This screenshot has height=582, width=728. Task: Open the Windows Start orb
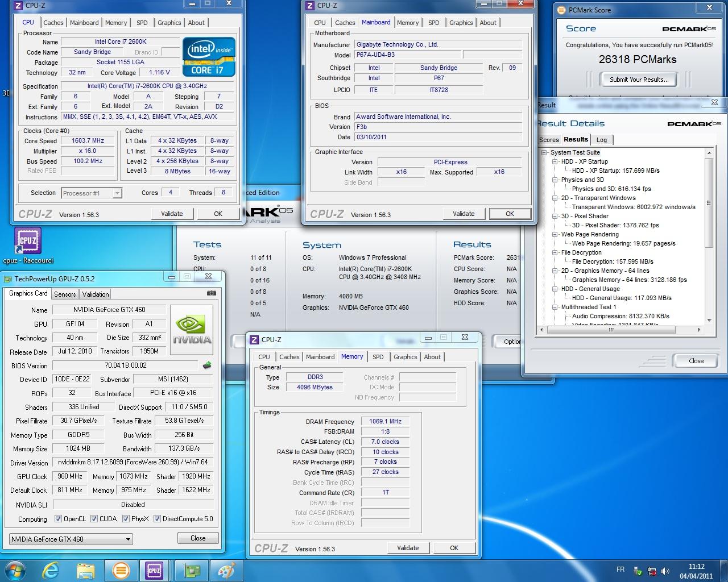pyautogui.click(x=15, y=569)
